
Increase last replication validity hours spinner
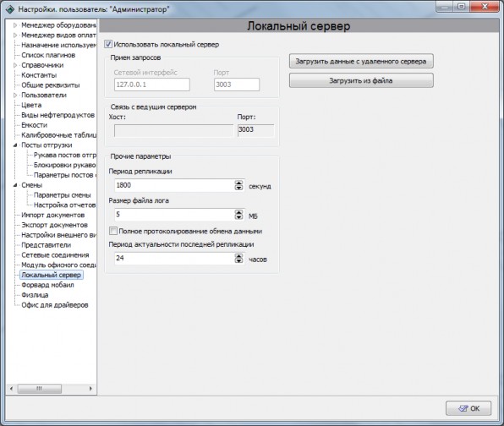point(238,256)
